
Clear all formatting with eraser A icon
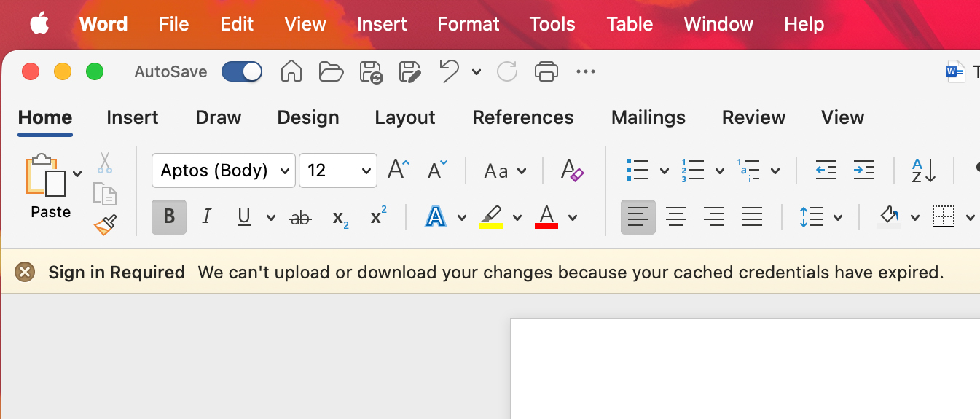coord(572,171)
